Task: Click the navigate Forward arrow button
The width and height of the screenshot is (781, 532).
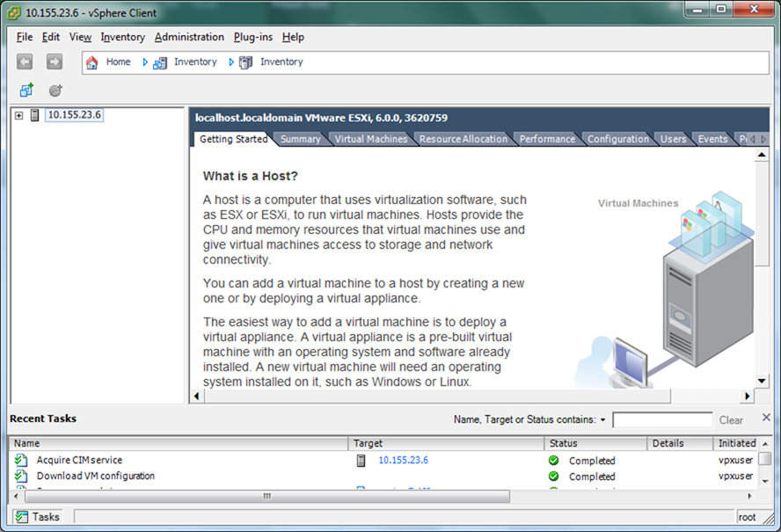Action: pos(55,62)
